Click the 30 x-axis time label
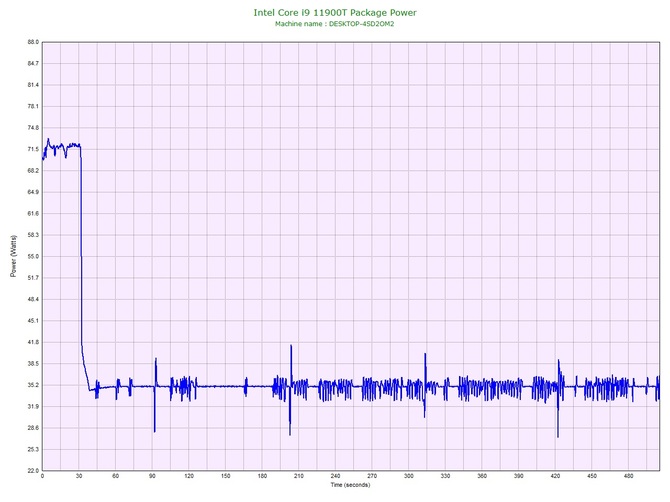Viewport: 670px width, 502px height. click(x=79, y=476)
